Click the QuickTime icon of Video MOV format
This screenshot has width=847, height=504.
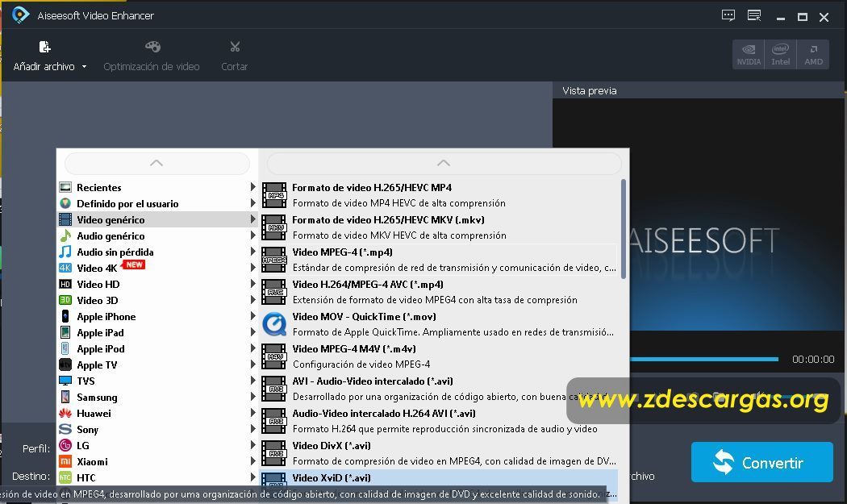coord(274,324)
